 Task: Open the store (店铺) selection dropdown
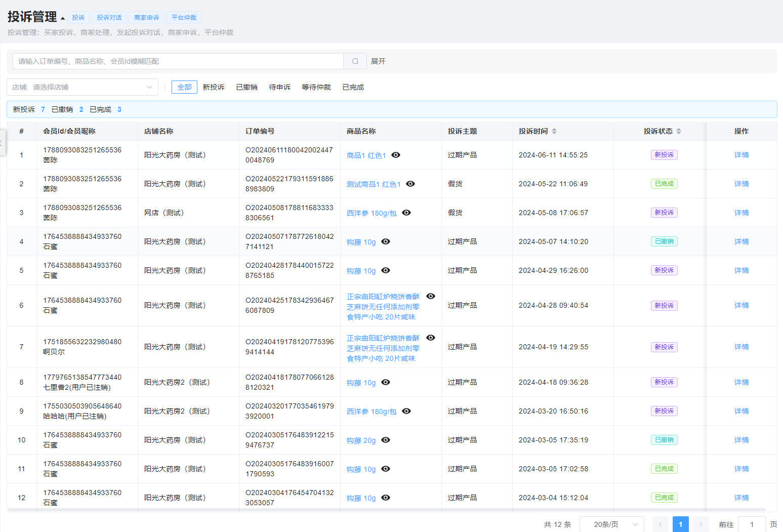click(x=83, y=87)
